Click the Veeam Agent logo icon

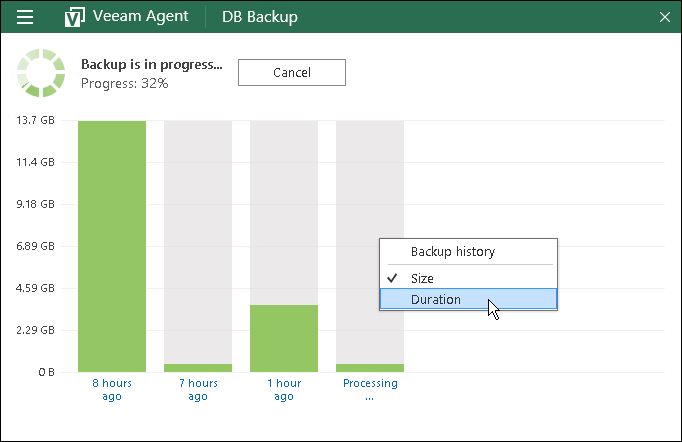[74, 18]
